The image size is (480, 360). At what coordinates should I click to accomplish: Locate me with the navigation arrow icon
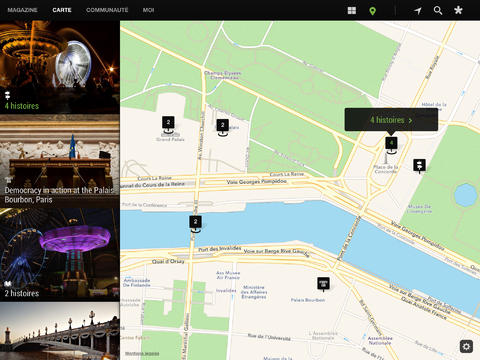tap(418, 11)
